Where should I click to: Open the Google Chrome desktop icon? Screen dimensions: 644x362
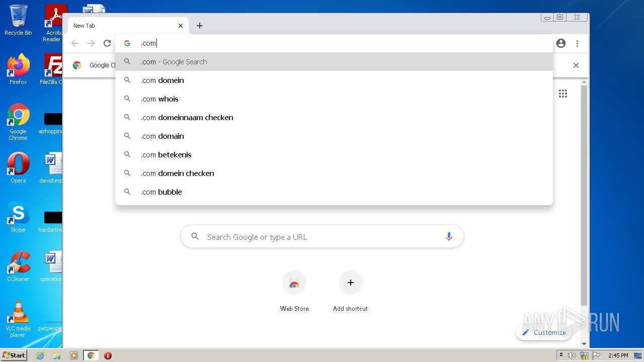click(18, 122)
